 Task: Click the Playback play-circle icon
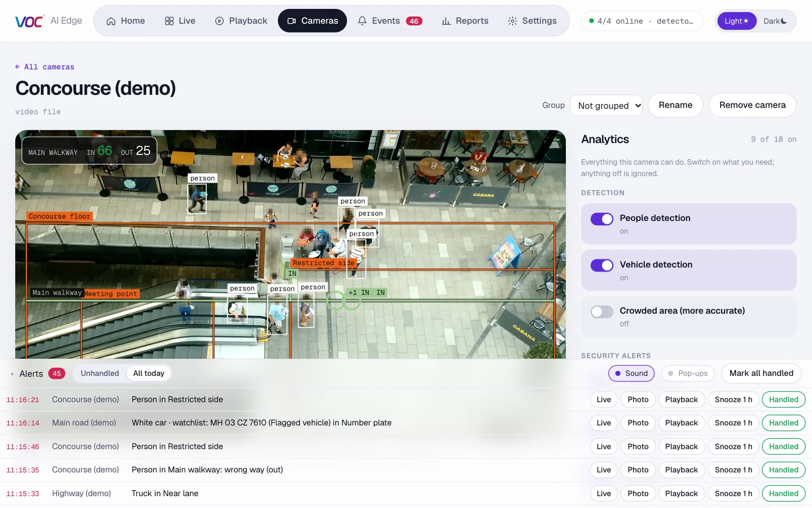pyautogui.click(x=219, y=21)
